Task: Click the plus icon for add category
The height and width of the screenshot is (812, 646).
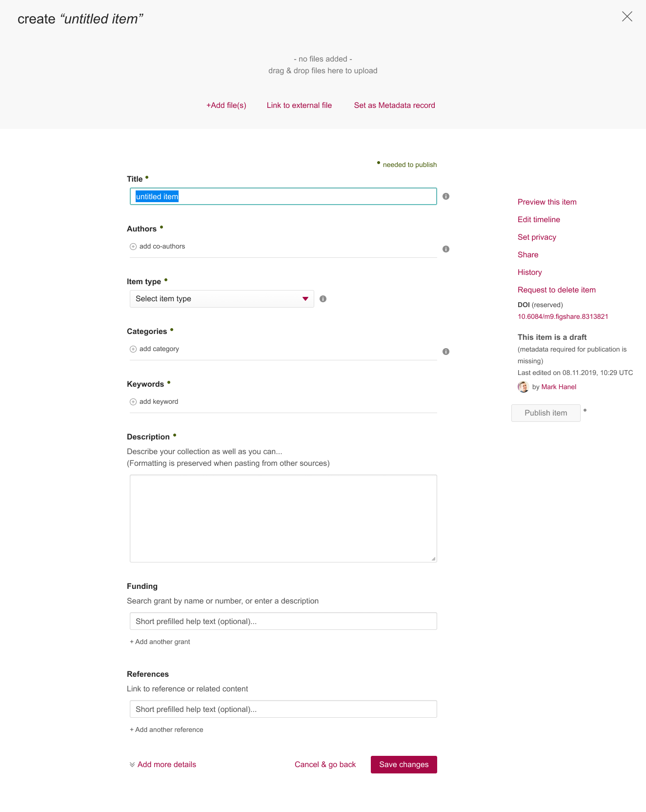Action: tap(133, 349)
